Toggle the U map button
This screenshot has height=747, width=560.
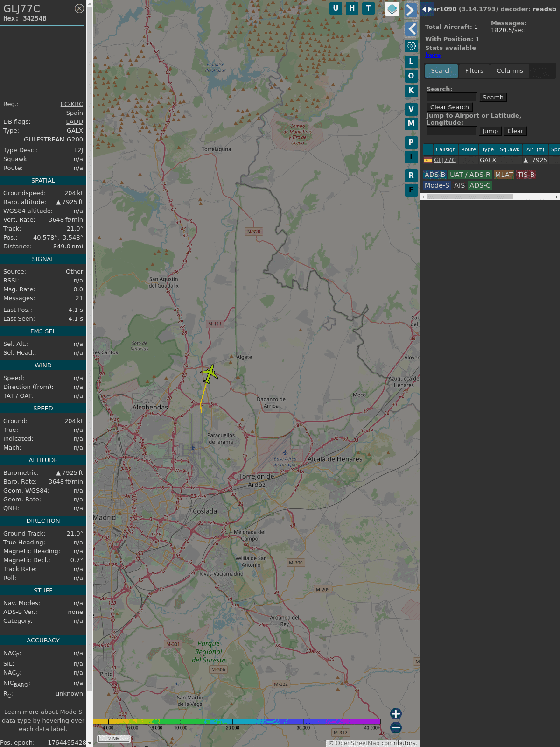336,8
